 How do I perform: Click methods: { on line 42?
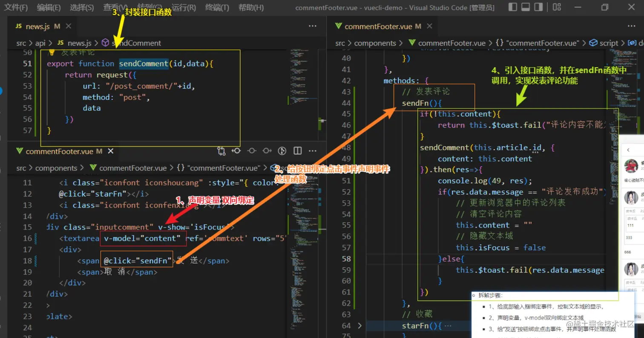click(406, 81)
